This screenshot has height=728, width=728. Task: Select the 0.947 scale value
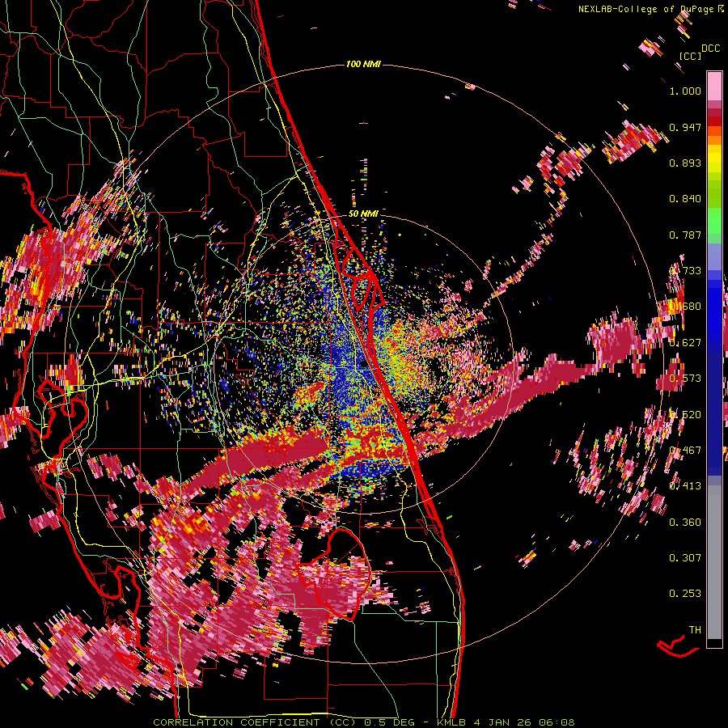pos(685,127)
